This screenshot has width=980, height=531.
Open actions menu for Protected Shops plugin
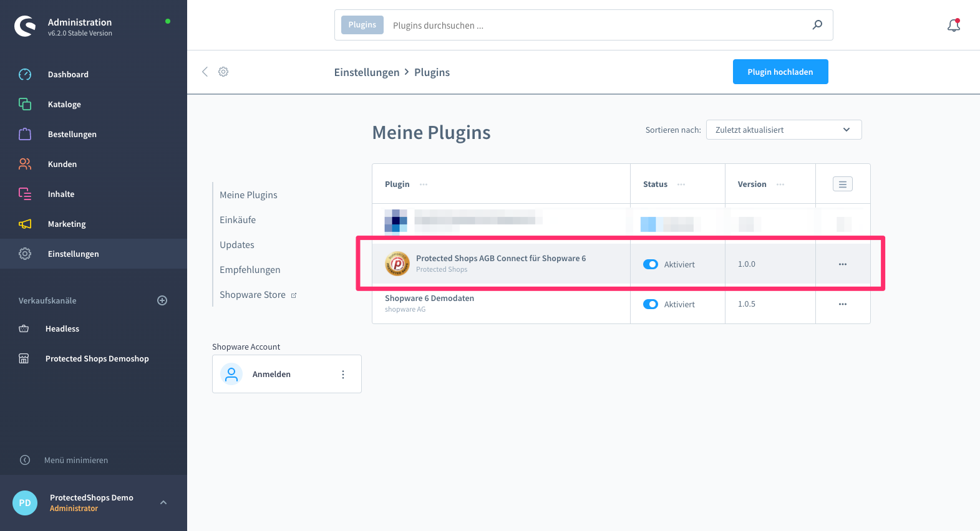click(x=843, y=264)
